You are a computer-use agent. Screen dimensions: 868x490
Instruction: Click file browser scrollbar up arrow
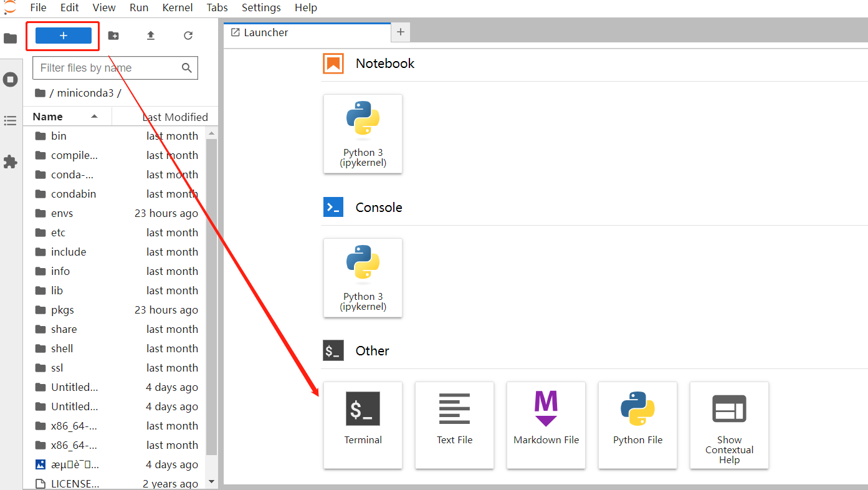pyautogui.click(x=211, y=132)
